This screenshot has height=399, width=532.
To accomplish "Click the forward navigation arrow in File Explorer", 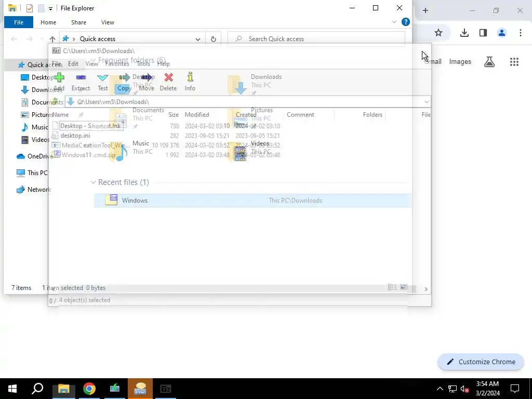I will tap(30, 39).
